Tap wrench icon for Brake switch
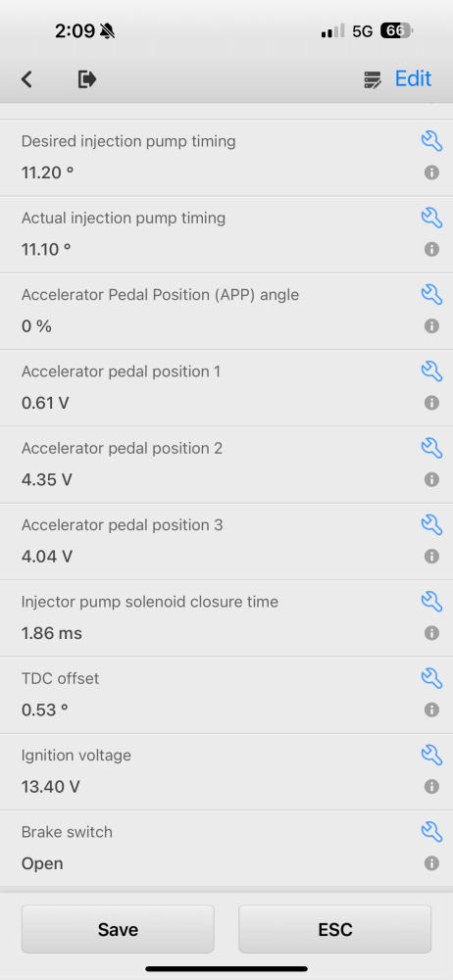 (x=431, y=832)
